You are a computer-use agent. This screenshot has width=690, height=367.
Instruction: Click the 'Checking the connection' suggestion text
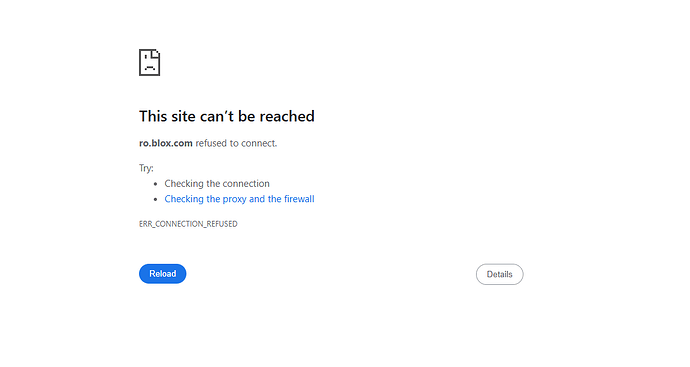point(217,184)
